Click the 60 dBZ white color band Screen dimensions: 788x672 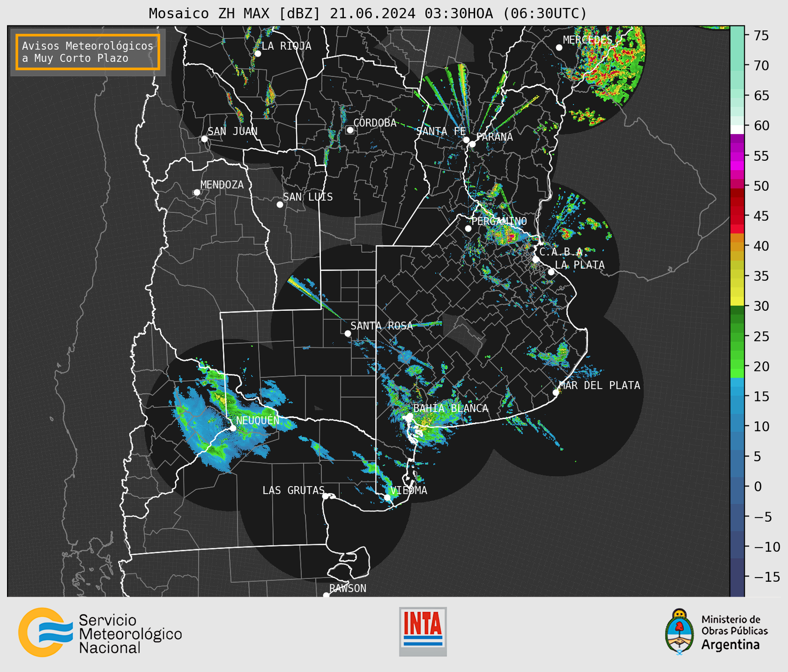click(x=737, y=129)
